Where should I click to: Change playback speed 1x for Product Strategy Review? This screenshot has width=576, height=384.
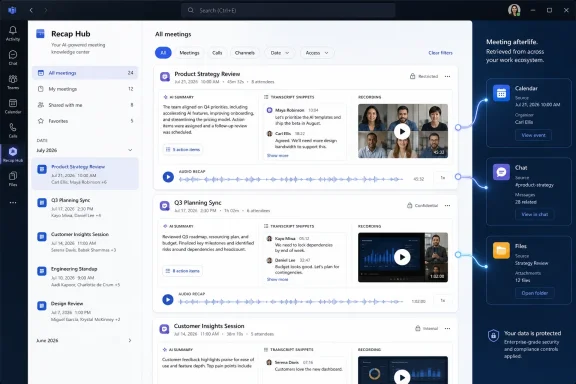tap(443, 178)
